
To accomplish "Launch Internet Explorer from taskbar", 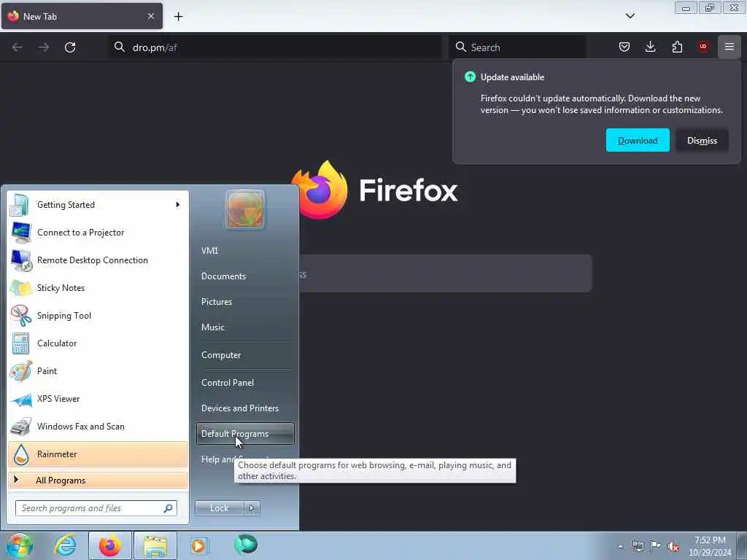I will click(64, 545).
